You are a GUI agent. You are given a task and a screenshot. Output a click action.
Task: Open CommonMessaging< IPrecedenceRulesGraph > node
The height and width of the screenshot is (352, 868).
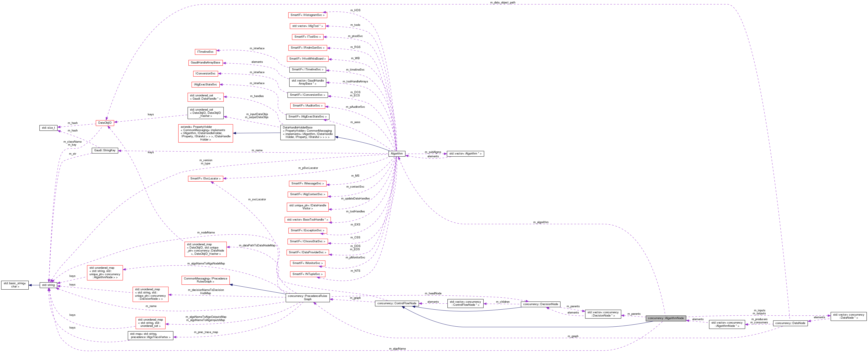[x=205, y=280]
